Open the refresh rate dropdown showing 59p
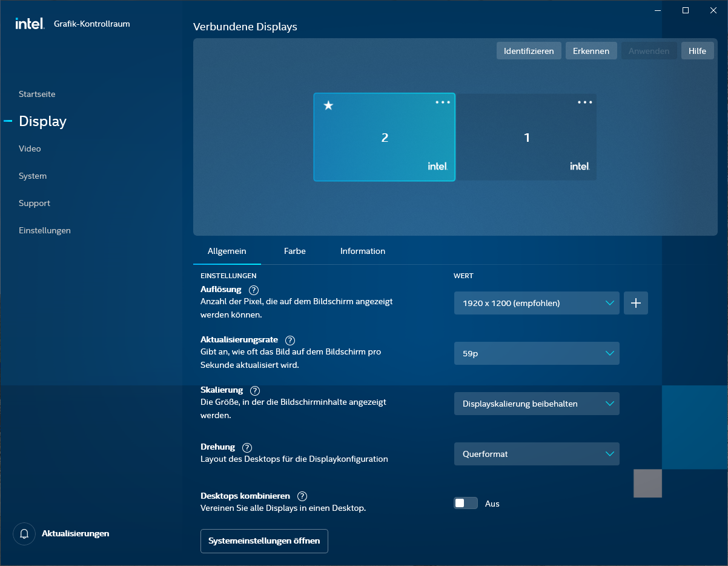This screenshot has height=566, width=728. click(537, 353)
